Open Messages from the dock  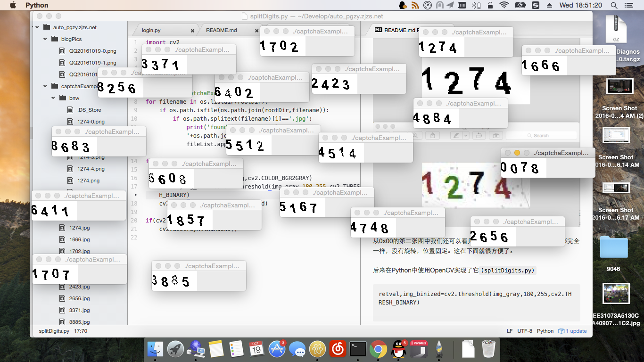pos(297,349)
